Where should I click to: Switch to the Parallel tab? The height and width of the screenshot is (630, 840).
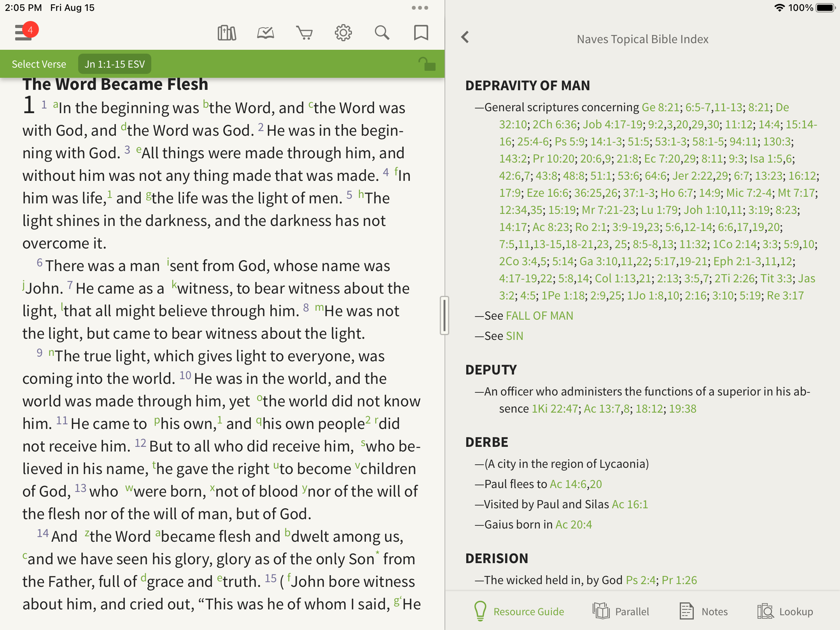pyautogui.click(x=621, y=611)
